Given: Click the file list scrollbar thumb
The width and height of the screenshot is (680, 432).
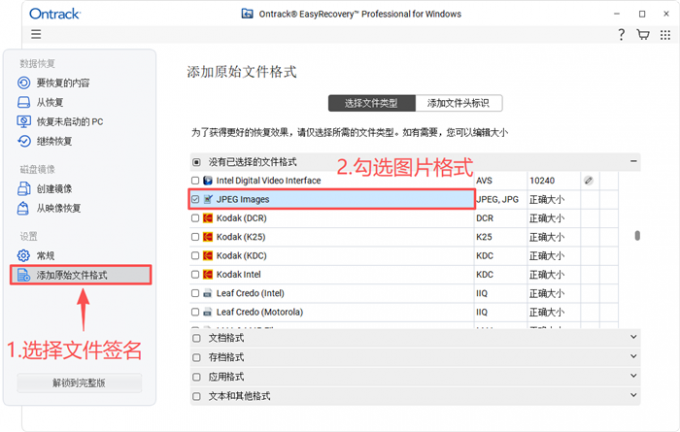Looking at the screenshot, I should [x=637, y=236].
